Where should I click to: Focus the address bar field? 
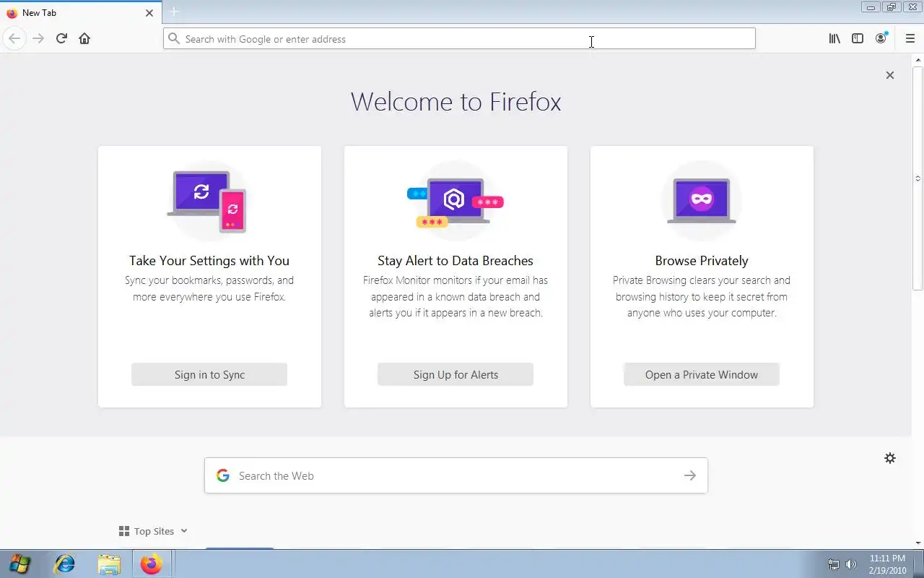pos(459,38)
